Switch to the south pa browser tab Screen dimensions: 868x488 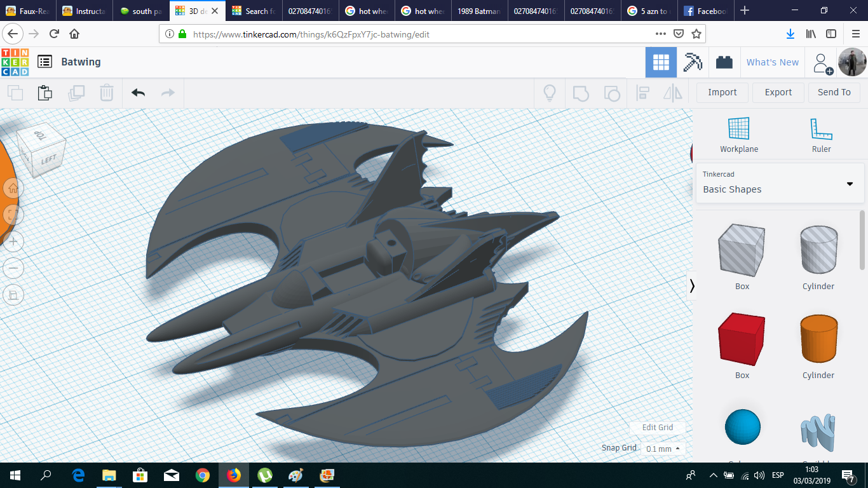coord(142,11)
